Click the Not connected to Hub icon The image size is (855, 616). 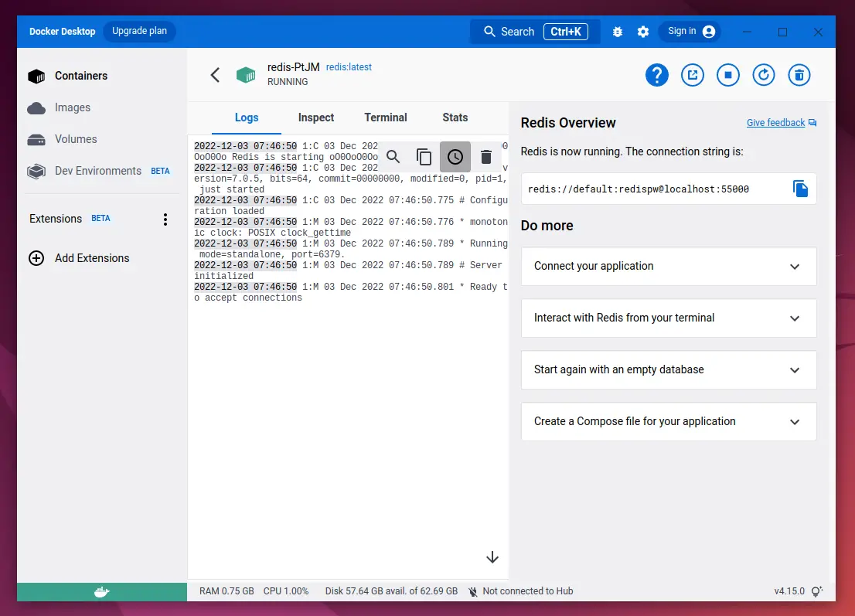tap(473, 591)
